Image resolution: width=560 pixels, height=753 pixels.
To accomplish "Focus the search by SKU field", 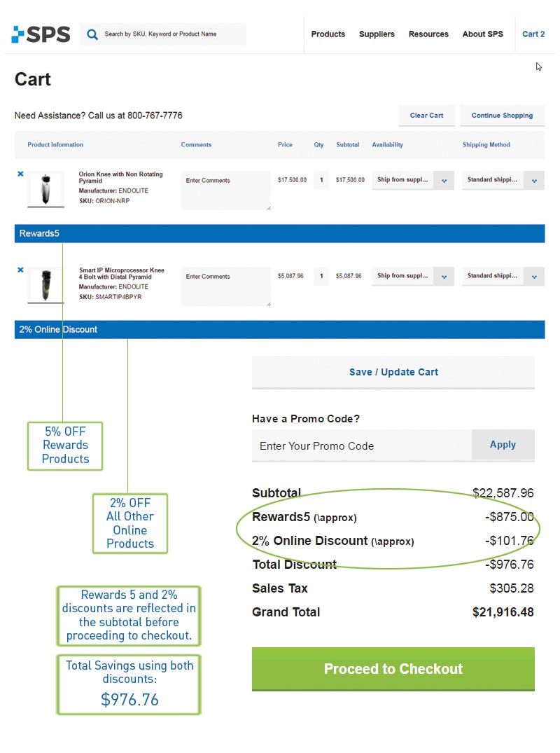I will click(x=163, y=34).
